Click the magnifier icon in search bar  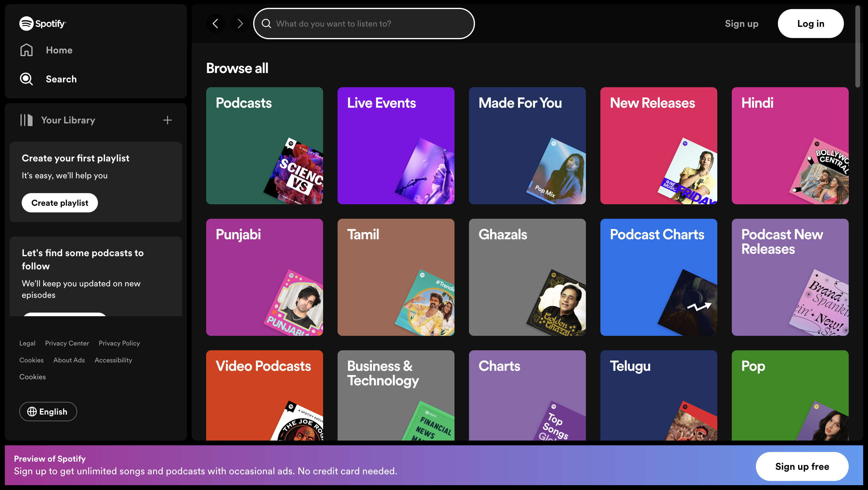(266, 24)
